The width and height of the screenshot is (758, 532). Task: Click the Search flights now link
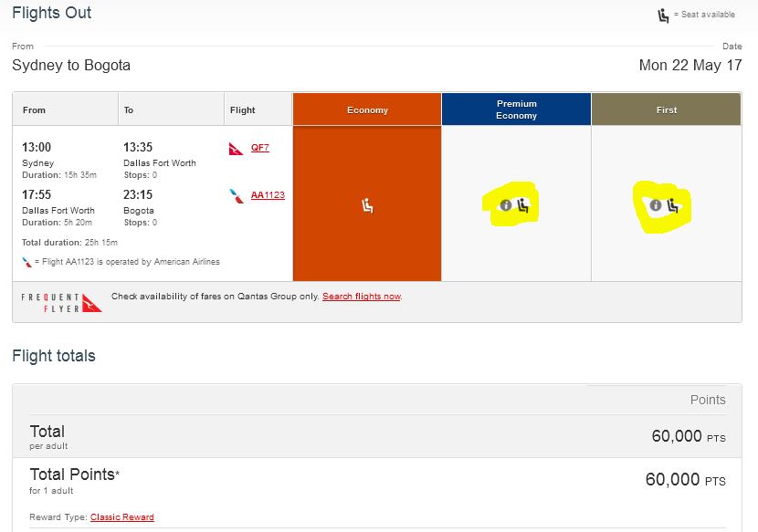(x=362, y=297)
